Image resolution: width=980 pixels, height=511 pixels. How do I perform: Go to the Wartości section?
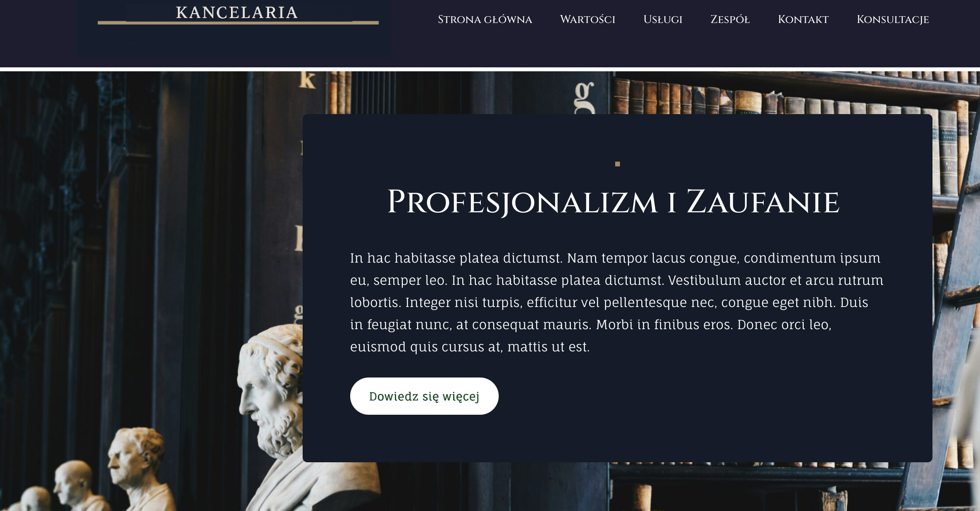tap(587, 19)
